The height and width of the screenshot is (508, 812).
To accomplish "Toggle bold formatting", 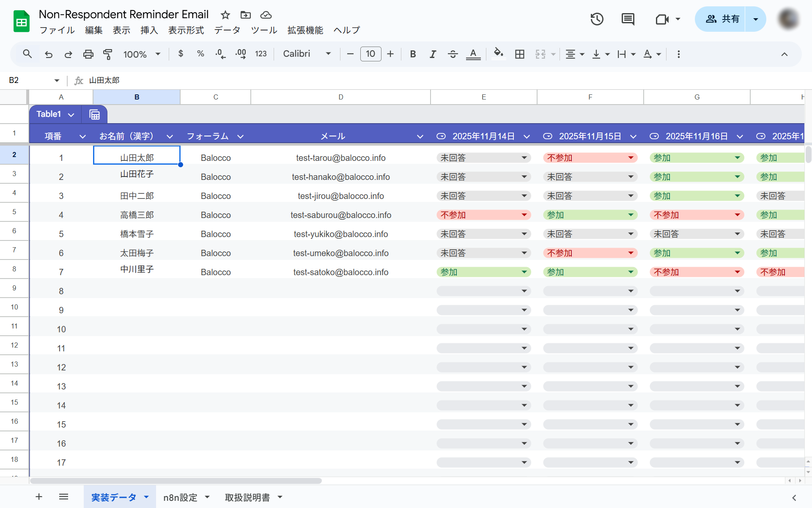I will click(x=413, y=54).
